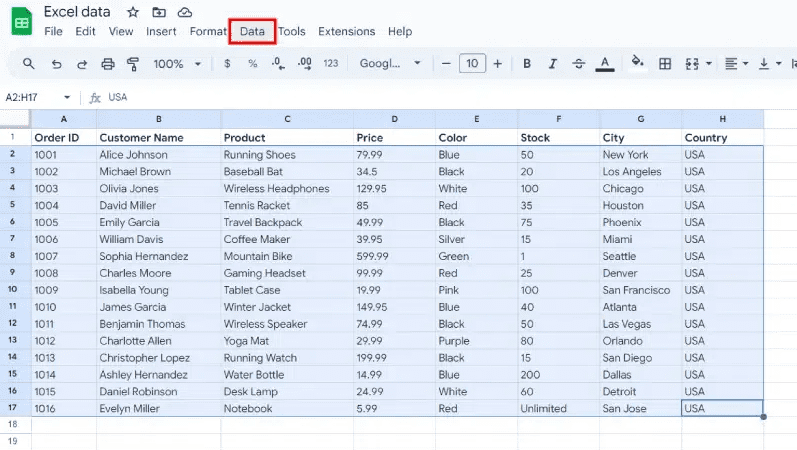The width and height of the screenshot is (797, 450).
Task: Open the borders tool in toolbar
Action: click(x=665, y=64)
